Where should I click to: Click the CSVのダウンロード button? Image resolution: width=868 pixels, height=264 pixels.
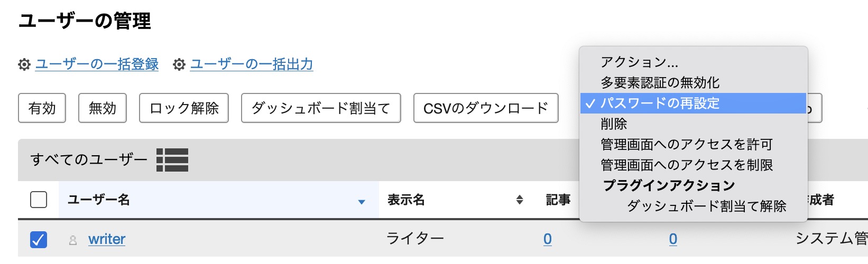[486, 108]
